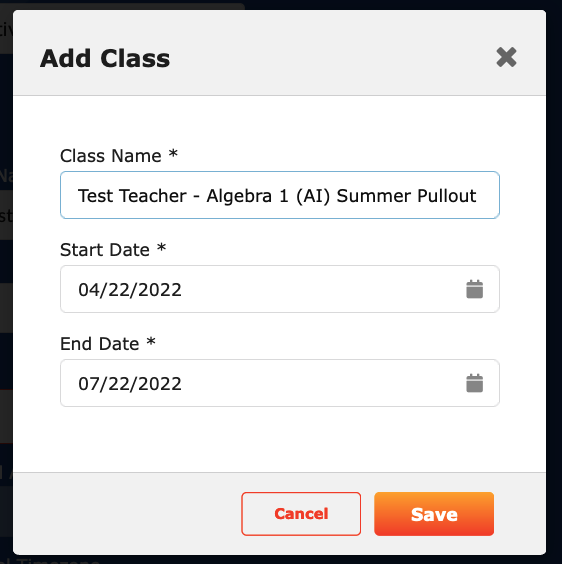Place cursor on the word Algebra in Class Name

(x=239, y=196)
